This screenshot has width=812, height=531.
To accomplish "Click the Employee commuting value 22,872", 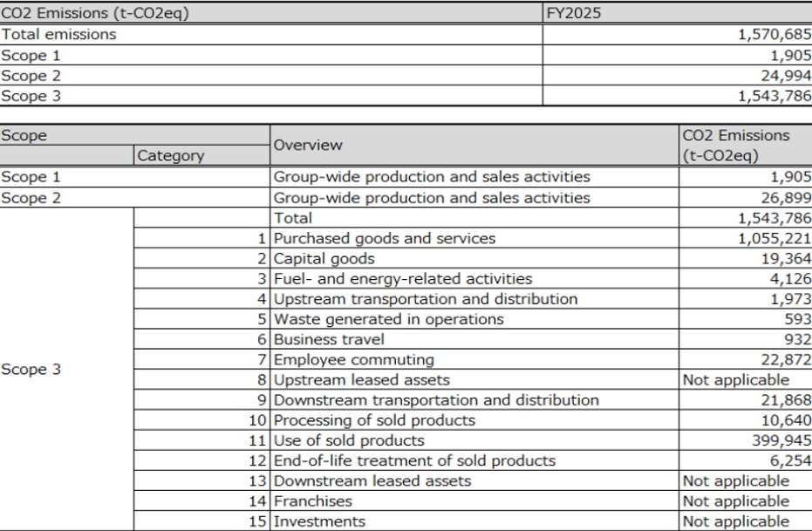I will pyautogui.click(x=746, y=359).
